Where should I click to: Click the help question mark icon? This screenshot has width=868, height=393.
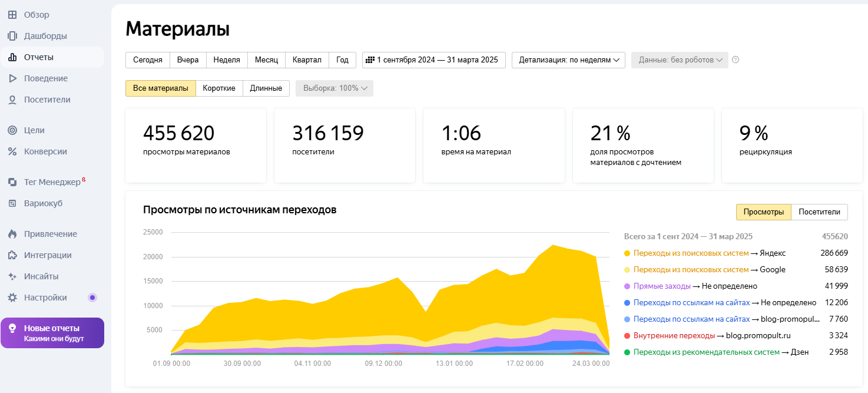pos(735,60)
